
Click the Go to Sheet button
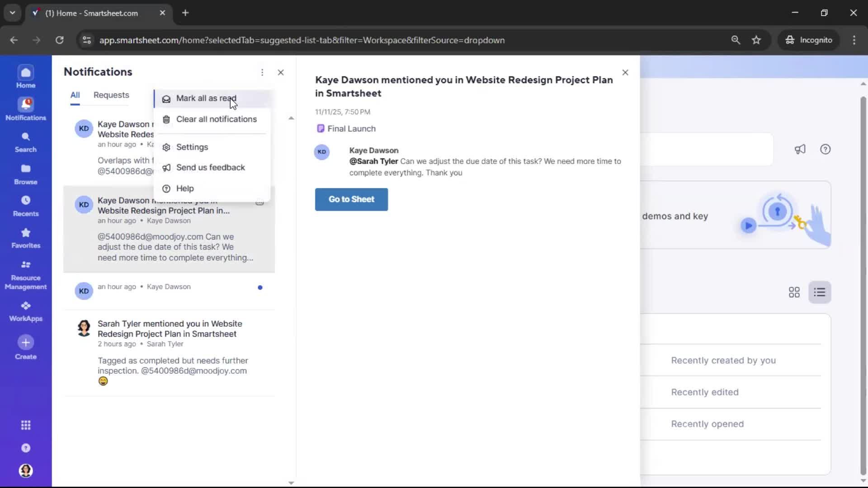tap(351, 199)
